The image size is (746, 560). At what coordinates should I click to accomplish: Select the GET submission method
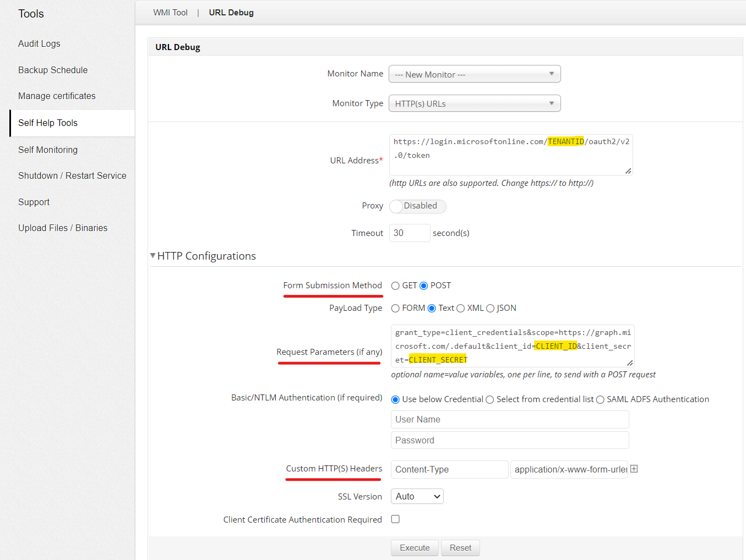pyautogui.click(x=395, y=286)
